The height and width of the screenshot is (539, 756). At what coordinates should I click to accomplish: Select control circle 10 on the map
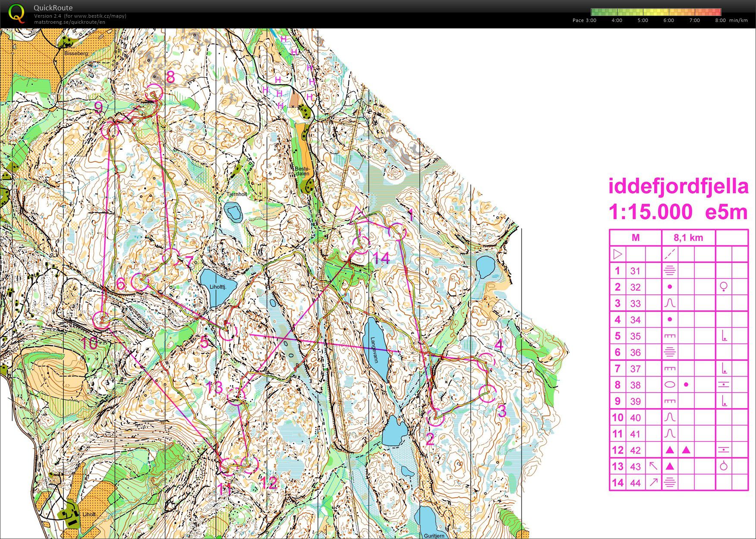coord(102,320)
